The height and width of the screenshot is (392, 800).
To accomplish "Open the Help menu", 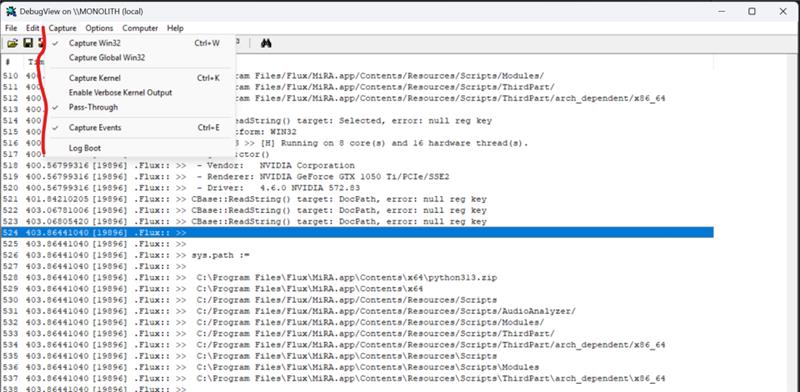I will pyautogui.click(x=175, y=28).
